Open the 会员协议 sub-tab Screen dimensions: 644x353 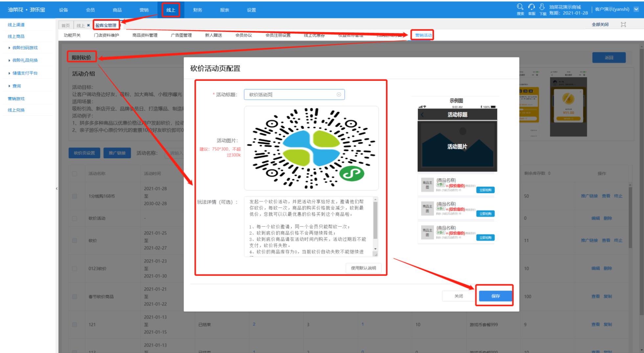tap(244, 35)
